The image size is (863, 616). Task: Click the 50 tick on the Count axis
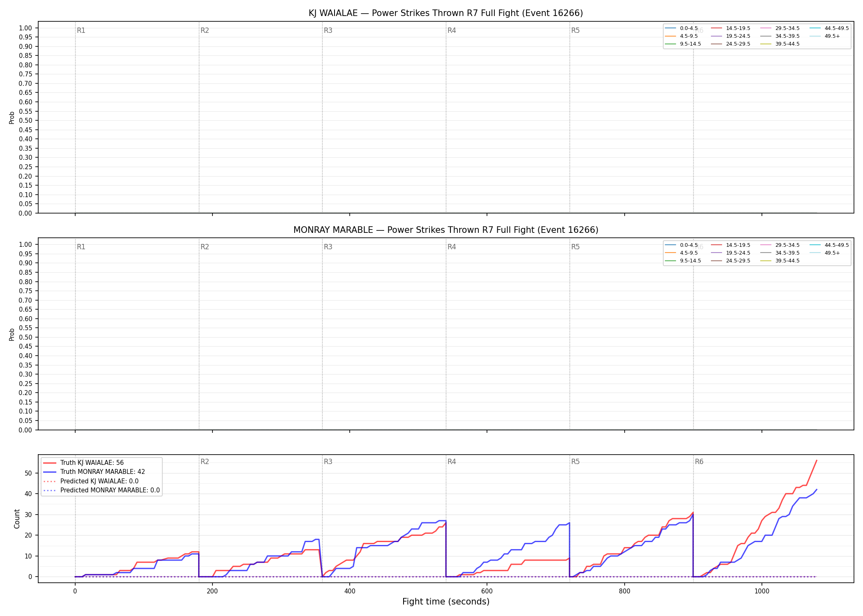[28, 473]
